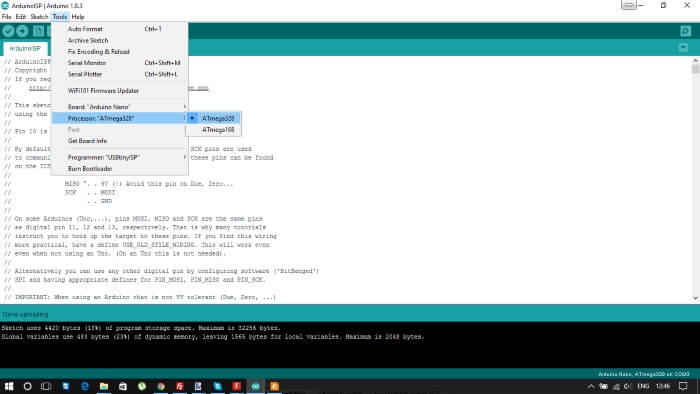Screen dimensions: 700x394
Task: Click Get Board Info
Action: (x=119, y=141)
